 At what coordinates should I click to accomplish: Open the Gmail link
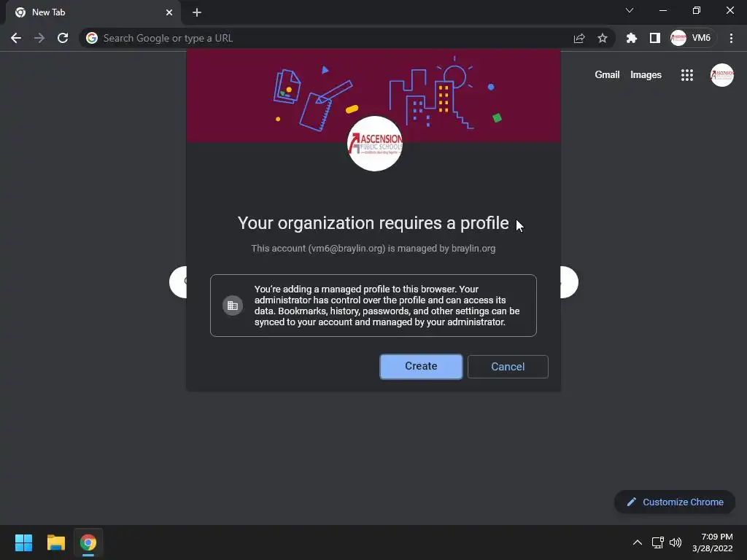coord(607,75)
